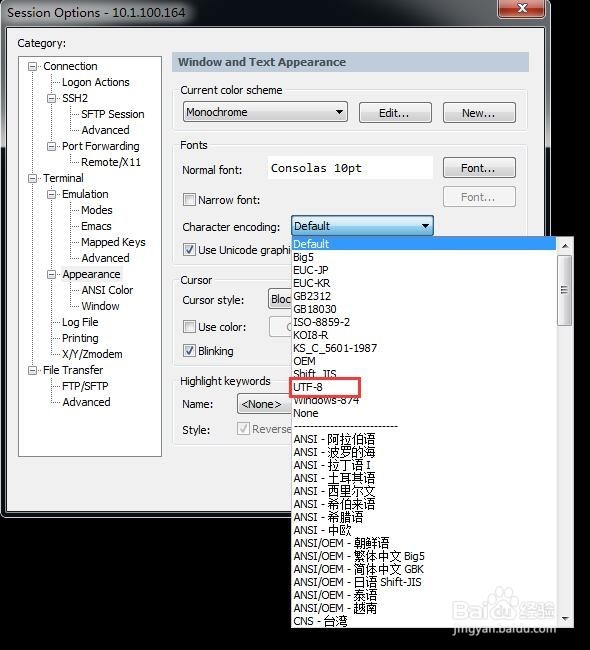Collapse the Connection tree node
The image size is (590, 650).
point(32,66)
